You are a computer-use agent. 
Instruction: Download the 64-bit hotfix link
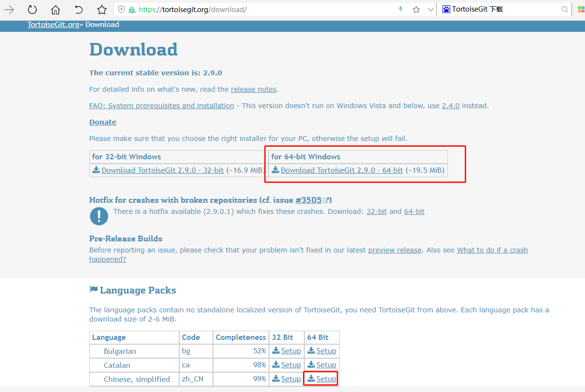click(414, 211)
